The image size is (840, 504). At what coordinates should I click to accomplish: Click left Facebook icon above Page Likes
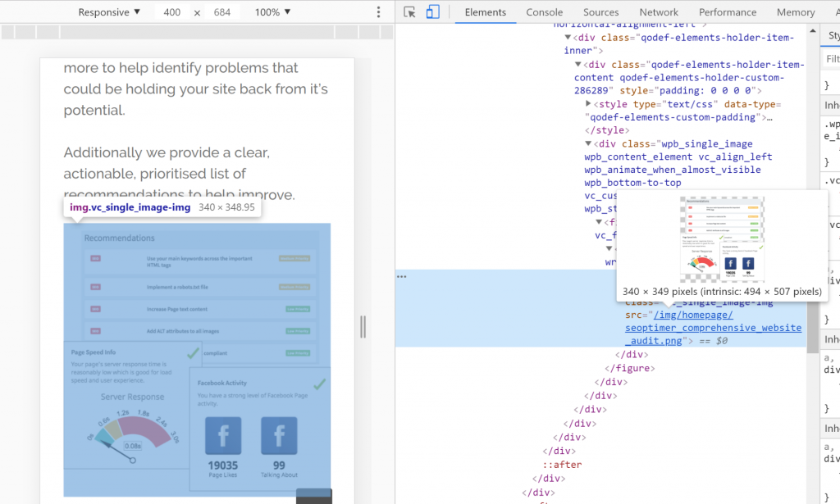click(223, 435)
